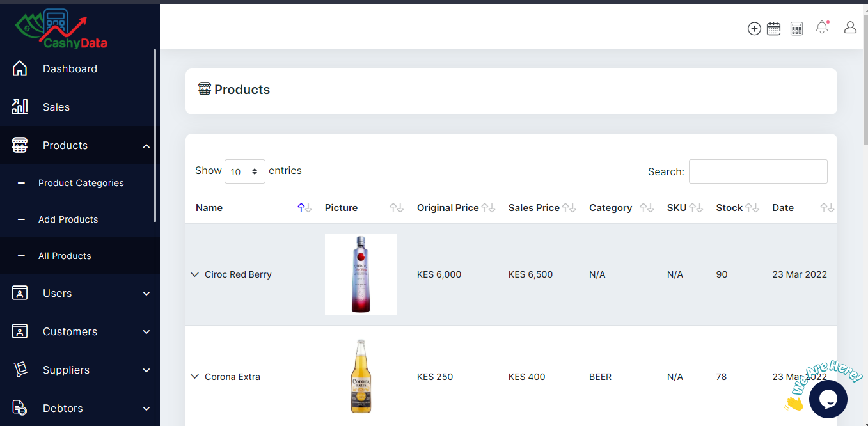Sort by SKU column arrows

(x=696, y=208)
